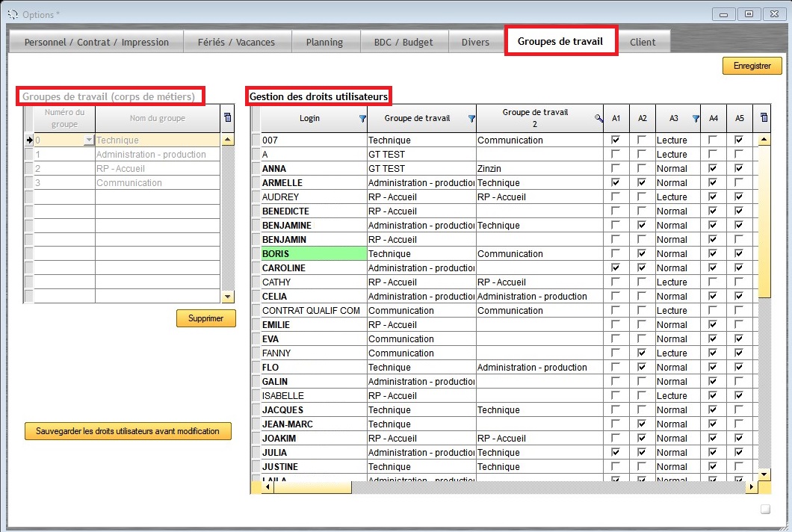Open the table menu icon in user rights grid

click(763, 118)
